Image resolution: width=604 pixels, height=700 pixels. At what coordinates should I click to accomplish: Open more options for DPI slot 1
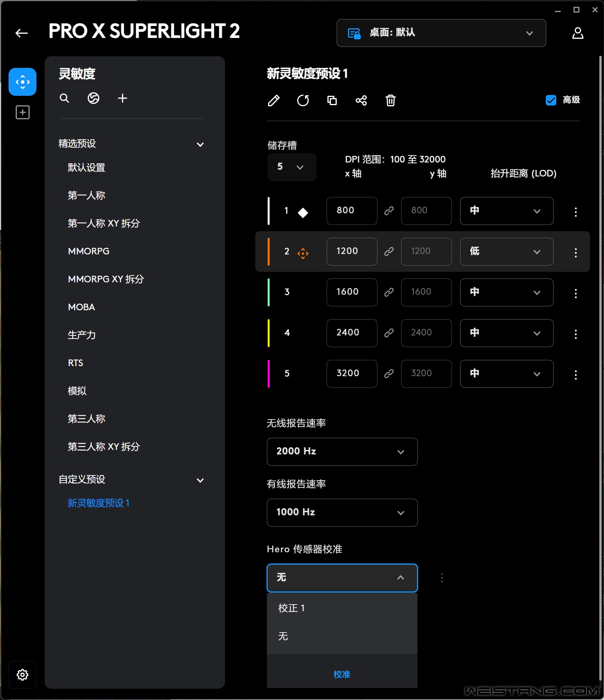pyautogui.click(x=576, y=212)
